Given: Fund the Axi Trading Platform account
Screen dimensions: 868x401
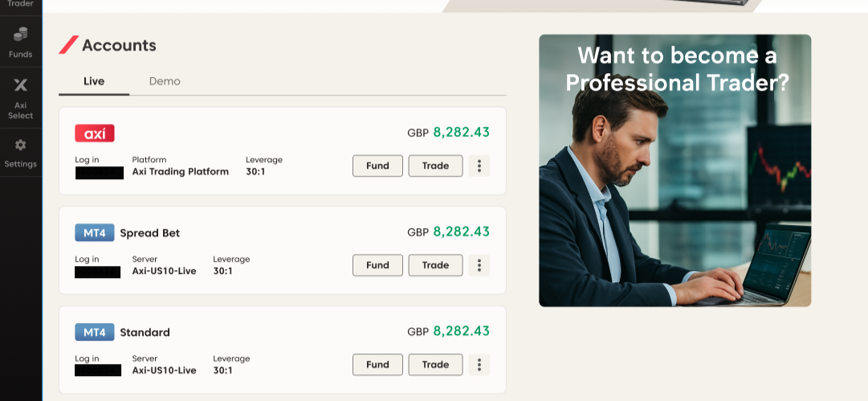Looking at the screenshot, I should 377,166.
